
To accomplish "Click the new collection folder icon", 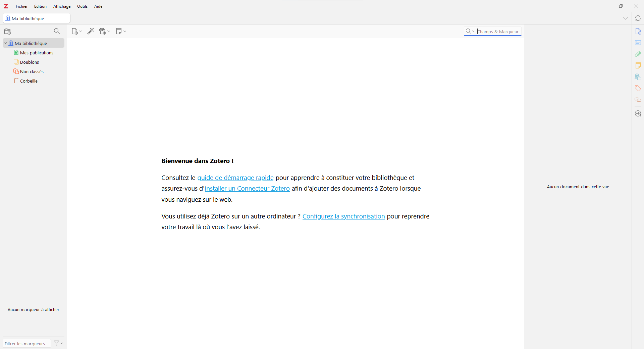I will [8, 31].
